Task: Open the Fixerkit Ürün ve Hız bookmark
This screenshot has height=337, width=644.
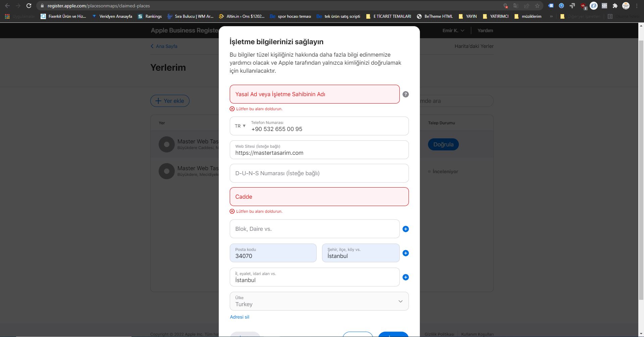Action: pyautogui.click(x=63, y=16)
